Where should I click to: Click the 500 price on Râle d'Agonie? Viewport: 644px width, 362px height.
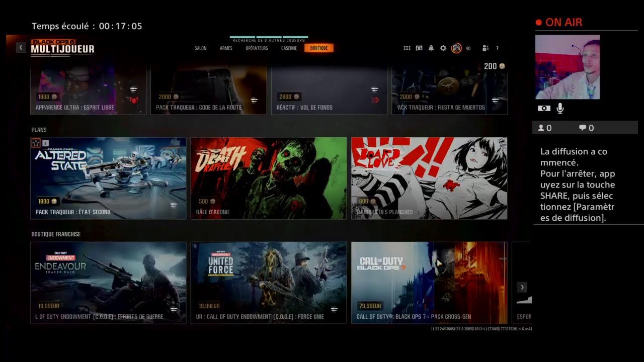coord(206,201)
